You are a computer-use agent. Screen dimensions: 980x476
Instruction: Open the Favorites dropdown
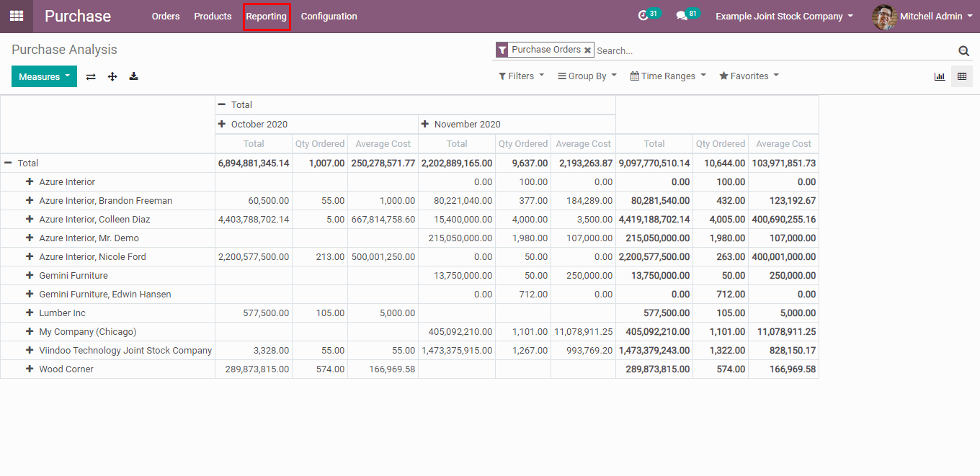(749, 76)
